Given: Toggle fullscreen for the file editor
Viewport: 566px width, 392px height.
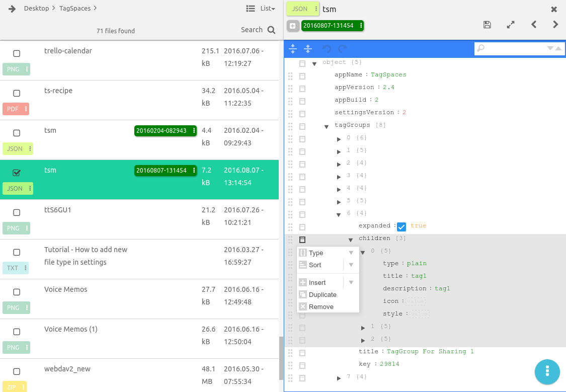Looking at the screenshot, I should click(x=510, y=24).
